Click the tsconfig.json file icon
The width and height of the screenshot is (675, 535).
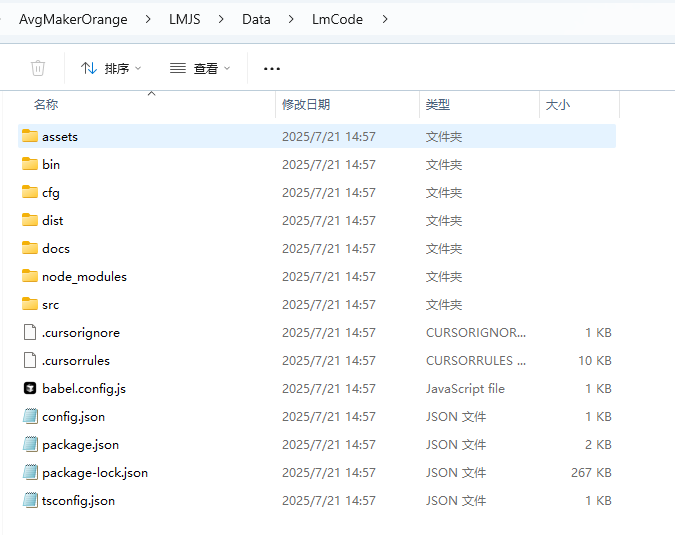(30, 500)
